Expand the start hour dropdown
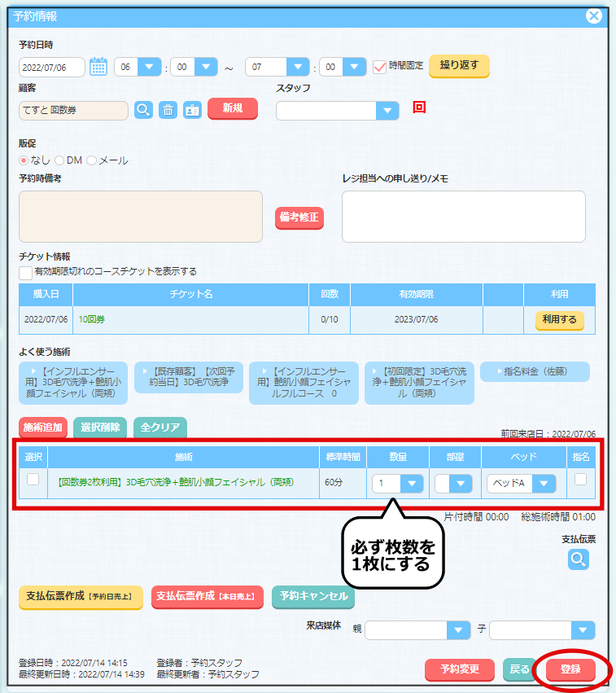Image resolution: width=616 pixels, height=693 pixels. [x=149, y=67]
